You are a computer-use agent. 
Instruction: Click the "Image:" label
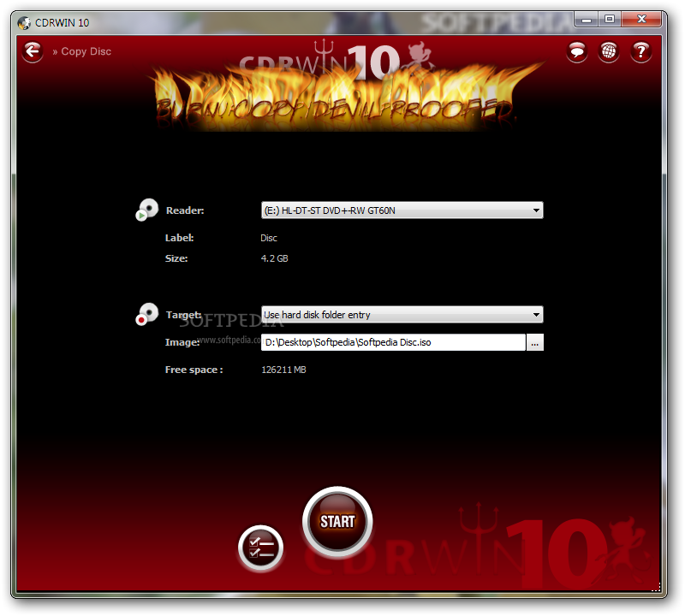[x=182, y=342]
